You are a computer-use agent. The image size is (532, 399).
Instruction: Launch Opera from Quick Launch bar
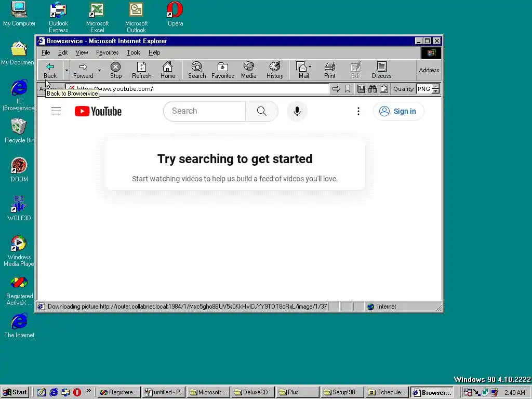coord(77,392)
